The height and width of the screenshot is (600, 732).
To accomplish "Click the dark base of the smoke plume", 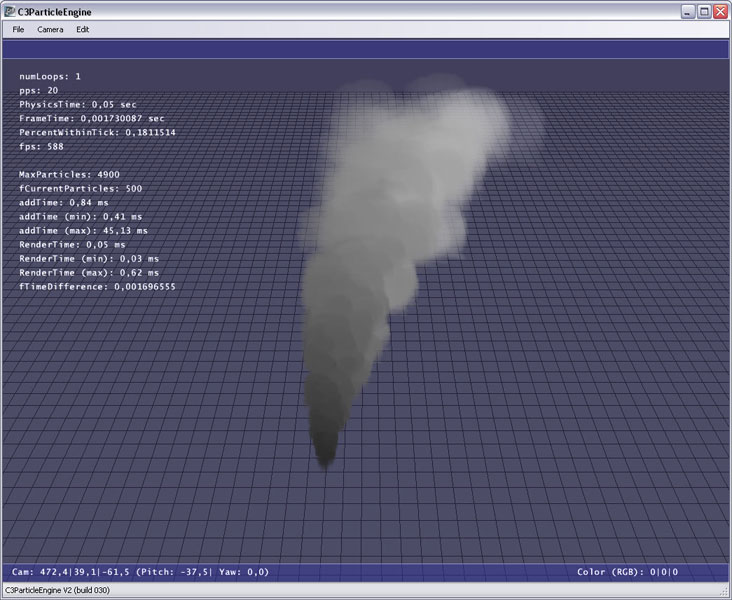I will click(x=326, y=450).
